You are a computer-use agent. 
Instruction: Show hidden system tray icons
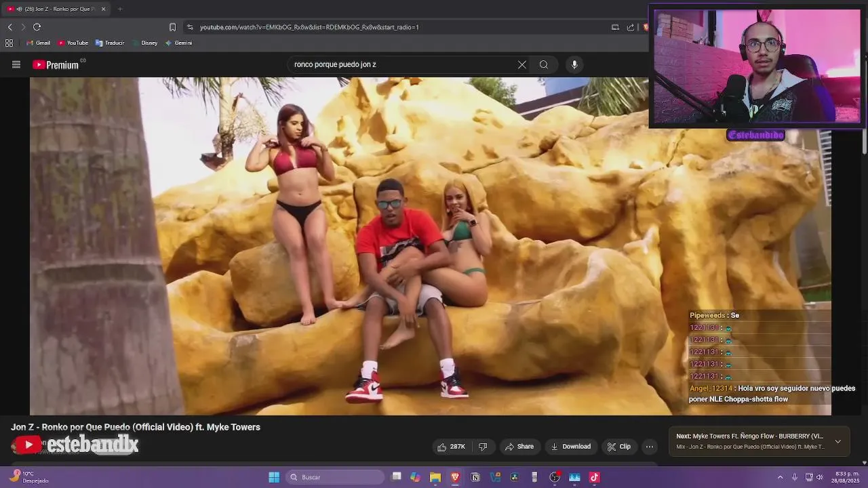(x=780, y=477)
